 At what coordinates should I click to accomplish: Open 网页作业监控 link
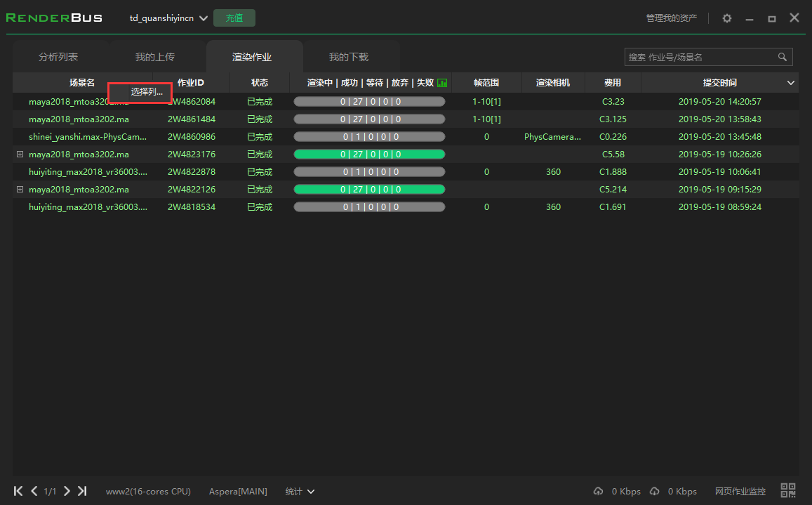[x=740, y=492]
